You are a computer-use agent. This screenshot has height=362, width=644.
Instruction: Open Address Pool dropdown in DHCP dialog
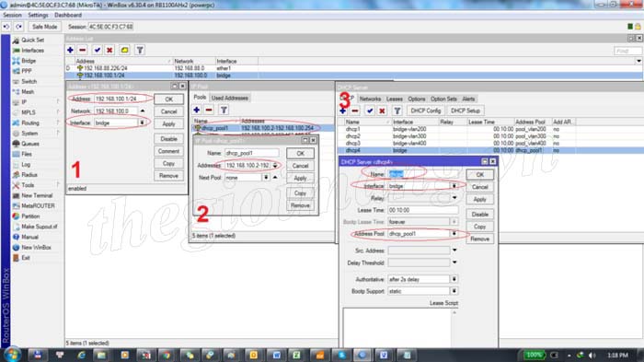454,234
